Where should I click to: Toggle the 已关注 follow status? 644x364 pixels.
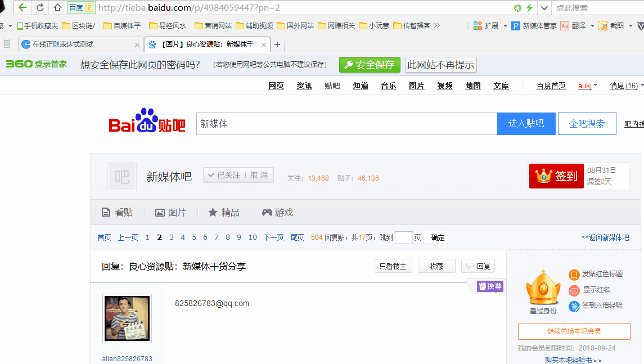click(224, 176)
